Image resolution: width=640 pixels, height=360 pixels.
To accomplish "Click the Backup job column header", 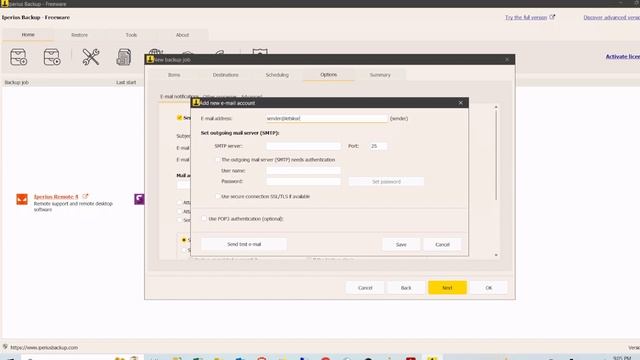I will 17,82.
